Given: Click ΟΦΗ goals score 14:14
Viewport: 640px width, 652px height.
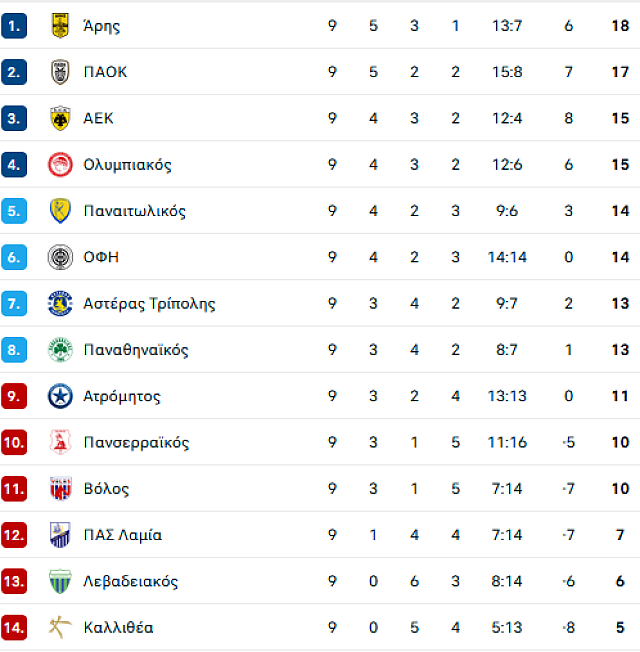Looking at the screenshot, I should tap(507, 257).
